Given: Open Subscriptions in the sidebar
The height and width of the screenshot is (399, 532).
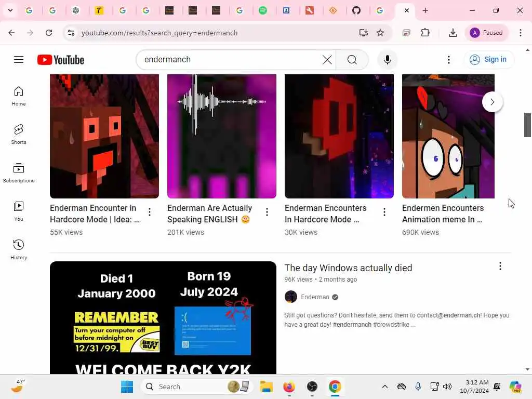Looking at the screenshot, I should (x=19, y=172).
